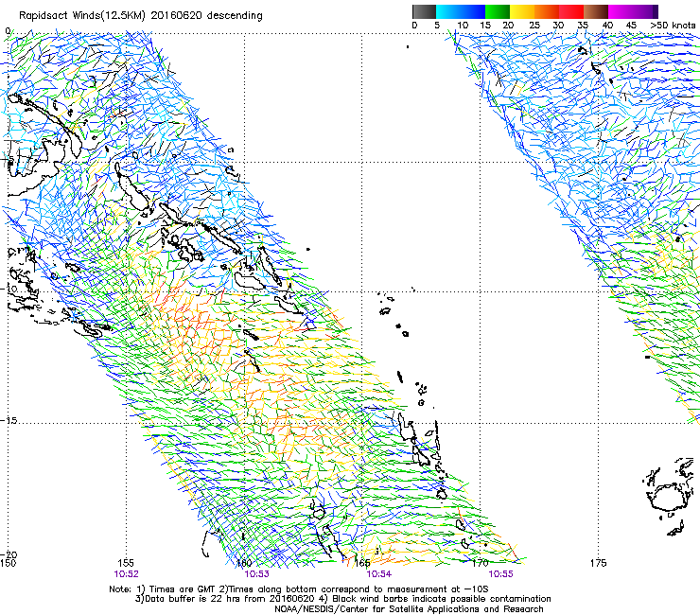Viewport: 700px width, 615px height.
Task: Click the 'Rapidscat Winds(12.5KM) 20160620 descending' title
Action: pyautogui.click(x=141, y=16)
